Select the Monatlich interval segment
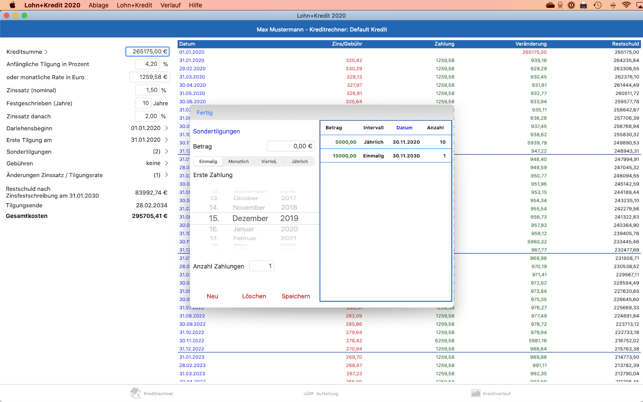 (238, 161)
